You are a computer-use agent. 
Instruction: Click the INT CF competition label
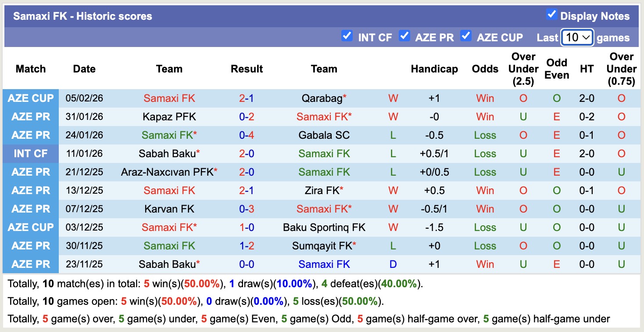pos(31,154)
